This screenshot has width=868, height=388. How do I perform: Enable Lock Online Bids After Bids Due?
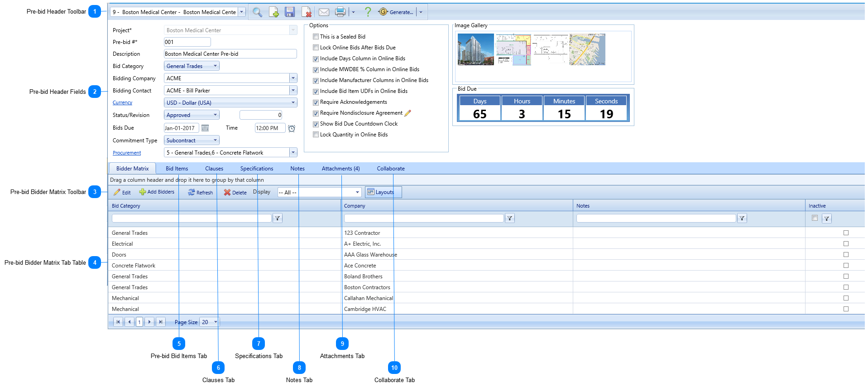316,48
